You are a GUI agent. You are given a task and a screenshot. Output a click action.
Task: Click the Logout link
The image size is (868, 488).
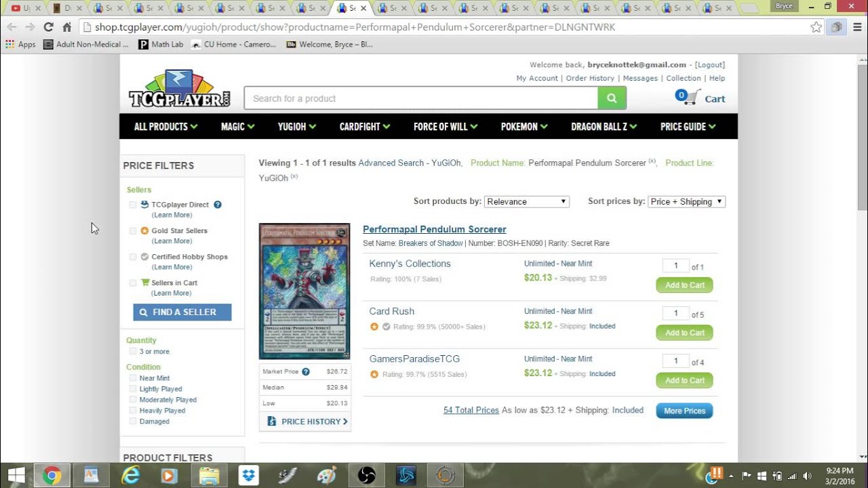(710, 64)
